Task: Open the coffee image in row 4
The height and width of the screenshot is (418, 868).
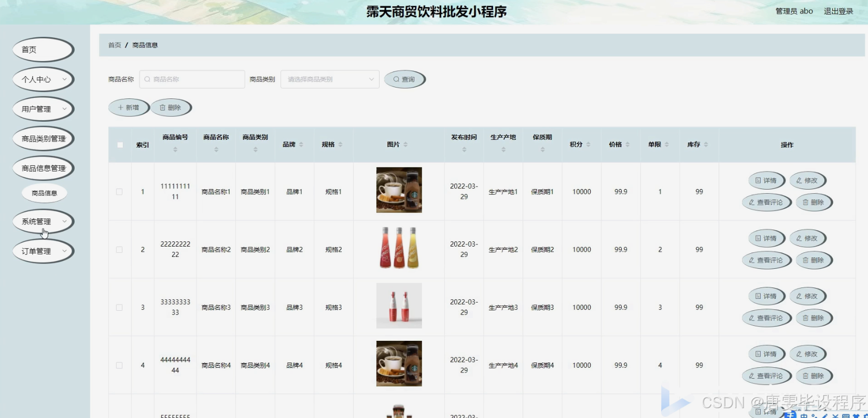Action: click(x=399, y=364)
